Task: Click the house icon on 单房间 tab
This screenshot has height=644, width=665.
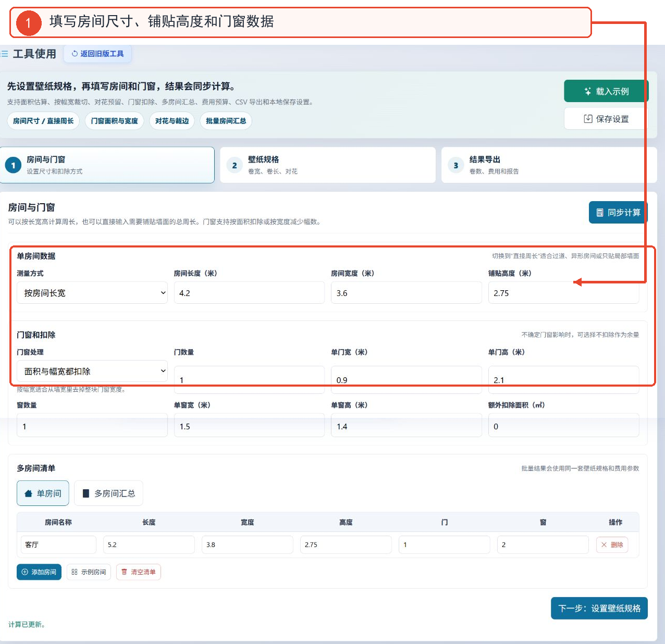Action: point(29,493)
